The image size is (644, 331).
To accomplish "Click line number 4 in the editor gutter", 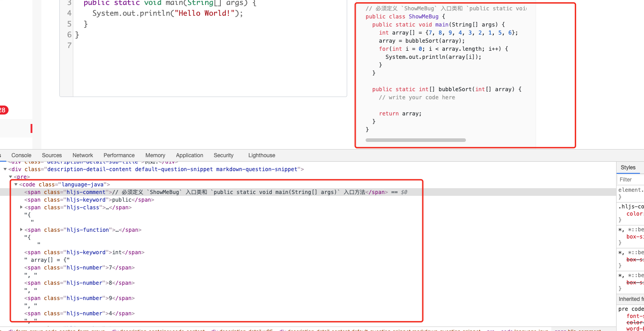I will pyautogui.click(x=69, y=13).
